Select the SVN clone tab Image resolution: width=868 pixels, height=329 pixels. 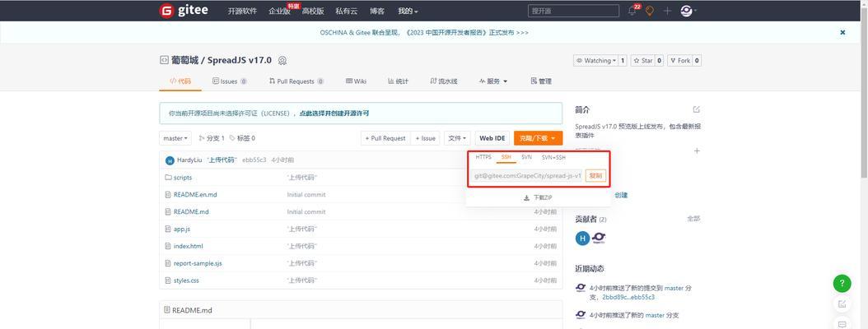tap(526, 157)
